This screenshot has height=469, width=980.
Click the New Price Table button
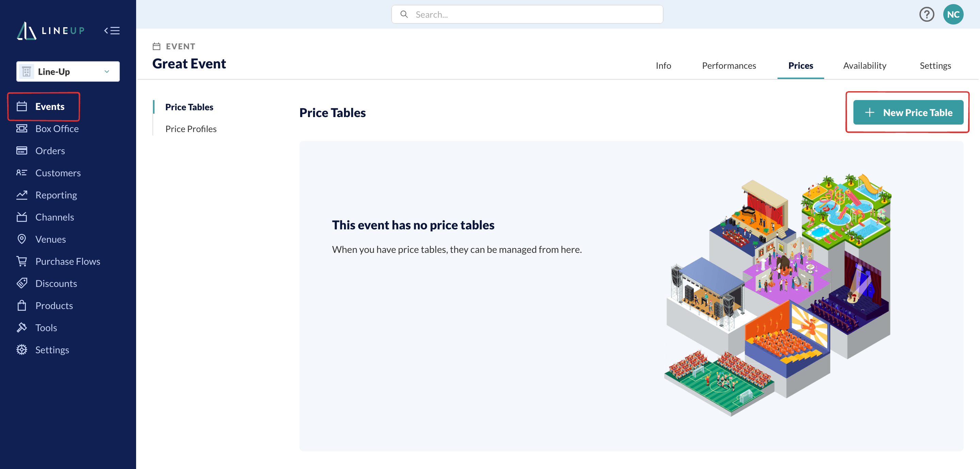[908, 113]
